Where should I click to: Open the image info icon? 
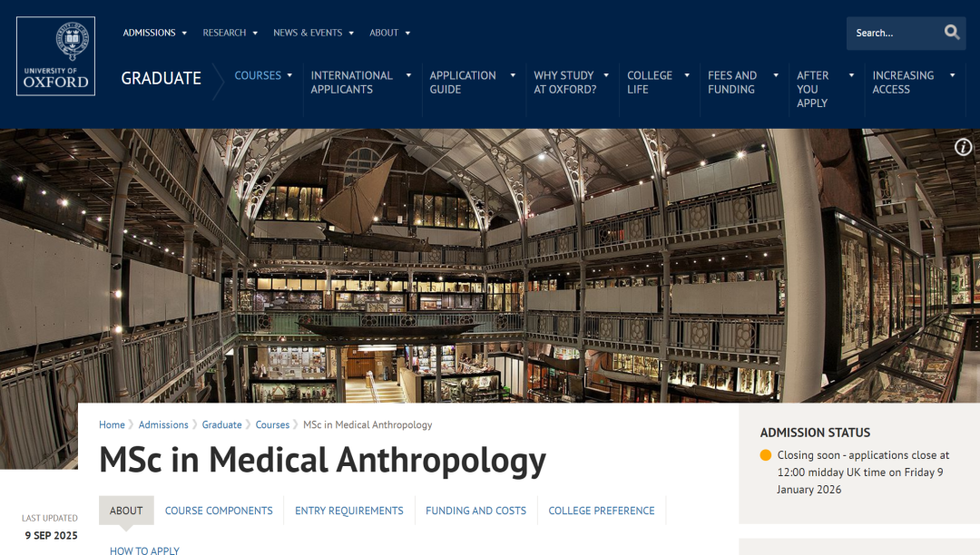(963, 147)
